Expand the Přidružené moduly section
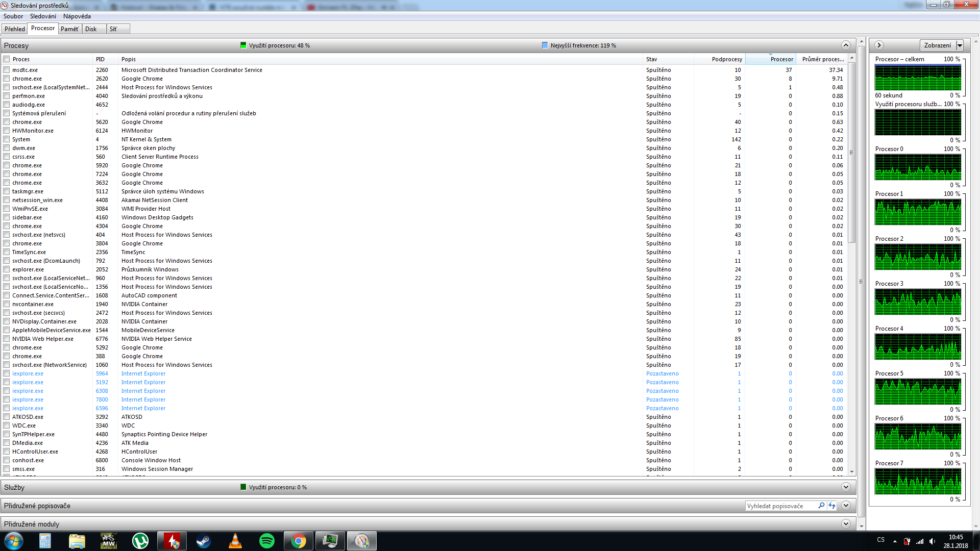Screen dimensions: 980x551 pyautogui.click(x=846, y=524)
